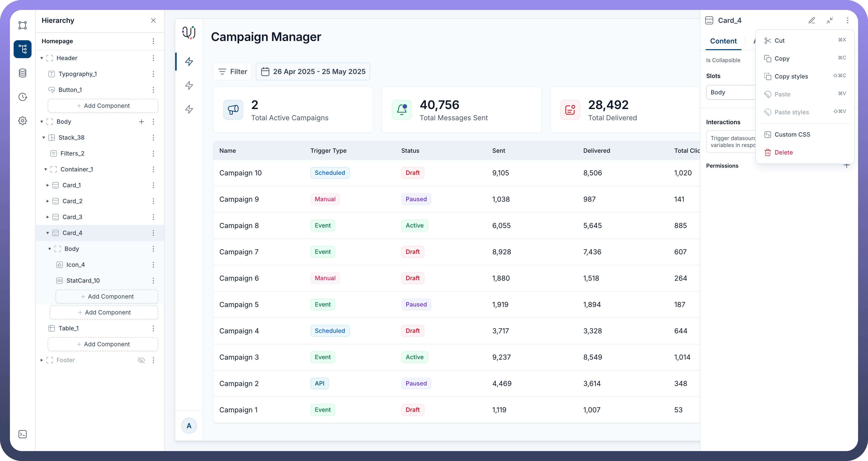The width and height of the screenshot is (868, 461).
Task: Open the datasource database icon in sidebar
Action: 23,73
